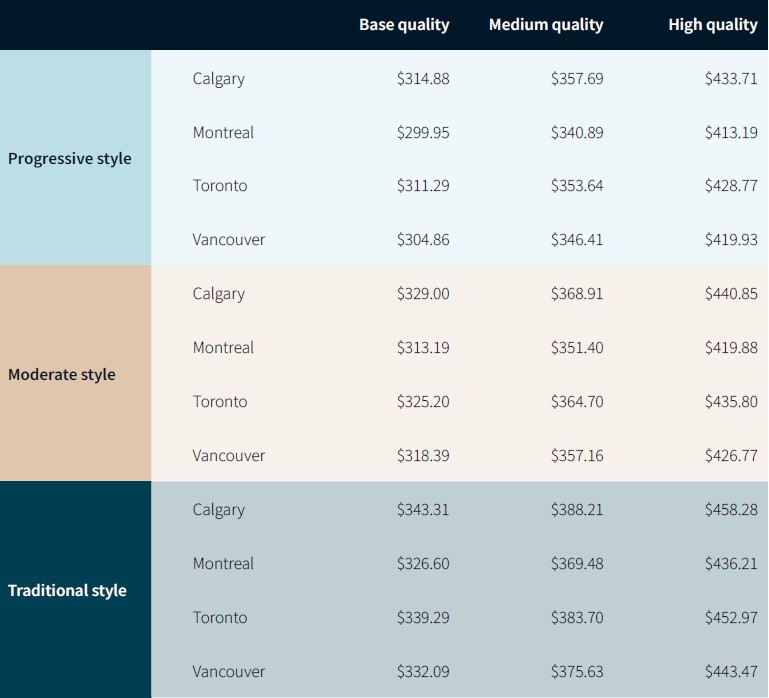This screenshot has width=769, height=698.
Task: Click Toronto under Traditional style
Action: coord(220,618)
